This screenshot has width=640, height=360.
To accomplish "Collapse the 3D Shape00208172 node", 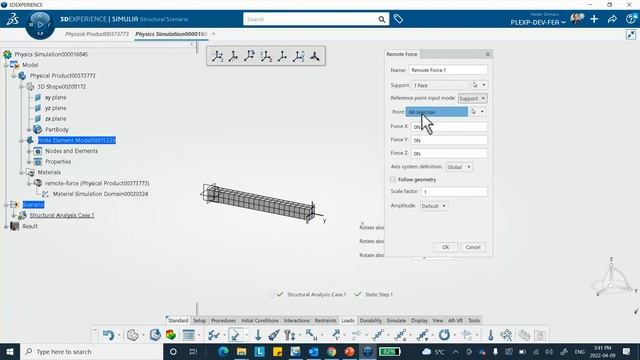I will pos(22,87).
